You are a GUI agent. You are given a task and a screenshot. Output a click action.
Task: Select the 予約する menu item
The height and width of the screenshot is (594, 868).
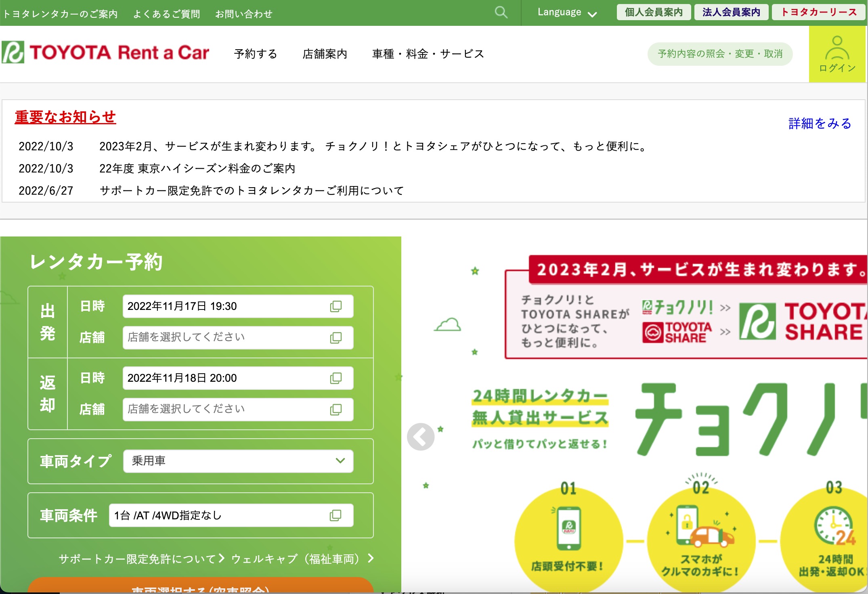pyautogui.click(x=256, y=54)
